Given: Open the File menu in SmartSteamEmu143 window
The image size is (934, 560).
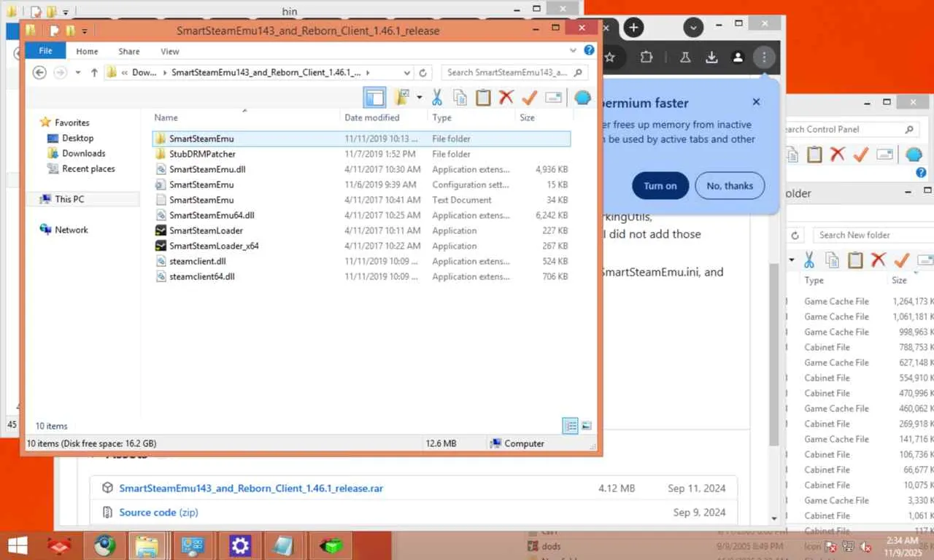Looking at the screenshot, I should pyautogui.click(x=45, y=51).
